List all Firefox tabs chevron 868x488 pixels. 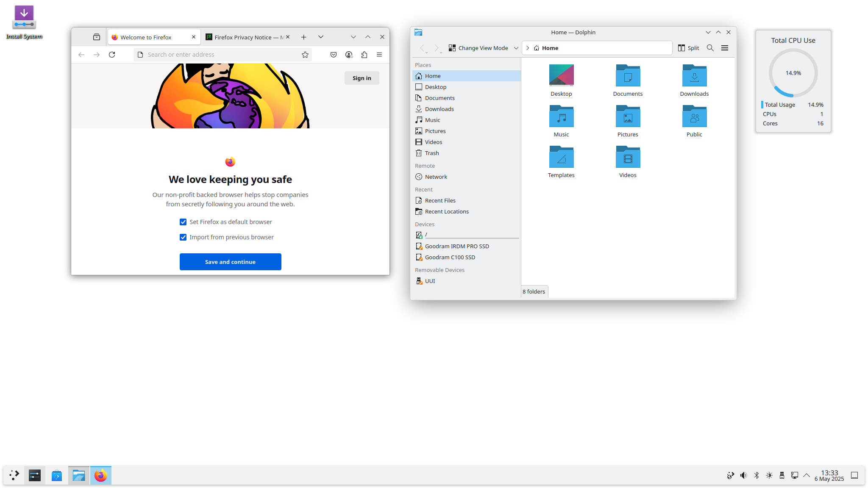coord(321,37)
